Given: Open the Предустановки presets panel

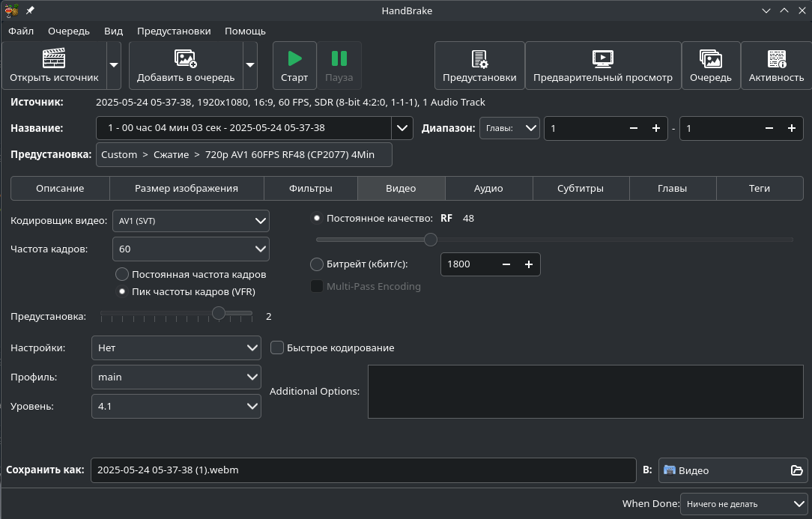Looking at the screenshot, I should 479,65.
